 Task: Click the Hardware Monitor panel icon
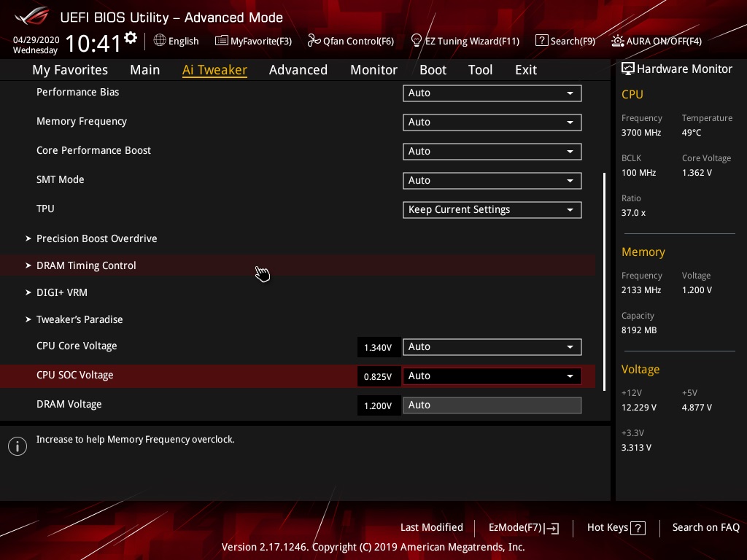pyautogui.click(x=628, y=69)
